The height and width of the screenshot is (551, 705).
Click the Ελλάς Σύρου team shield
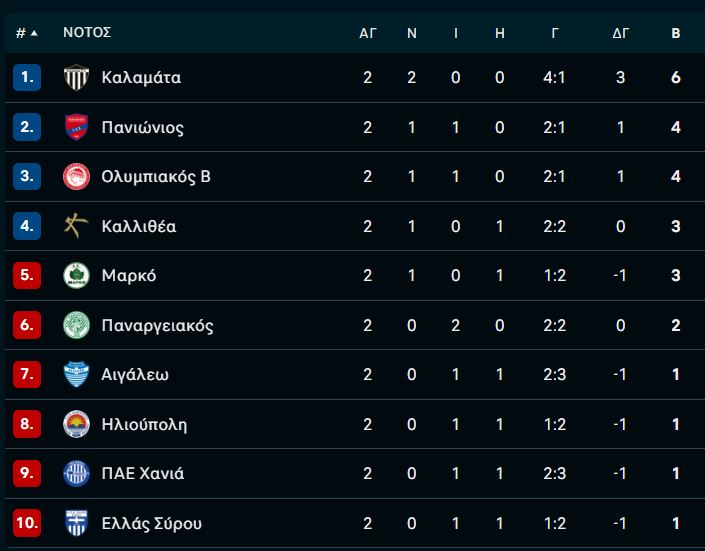(76, 523)
